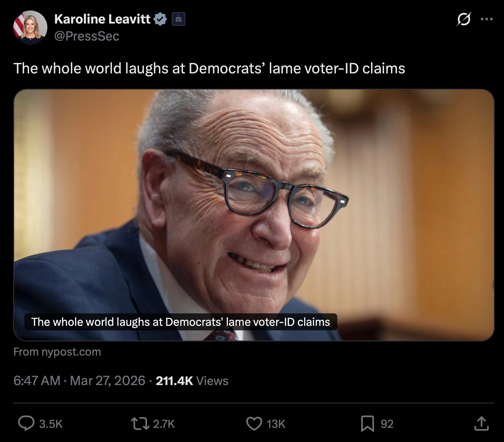Open the Karoline Leavitt display name link

point(102,19)
